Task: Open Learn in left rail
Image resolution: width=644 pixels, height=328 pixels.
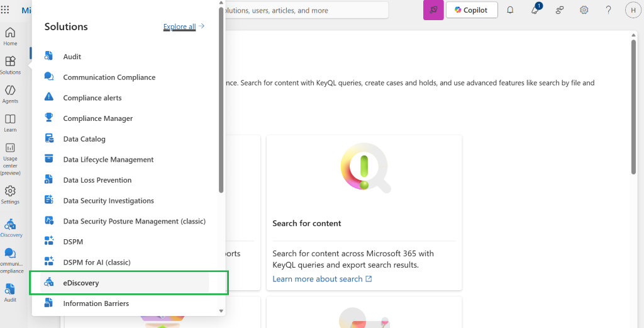Action: [x=10, y=123]
